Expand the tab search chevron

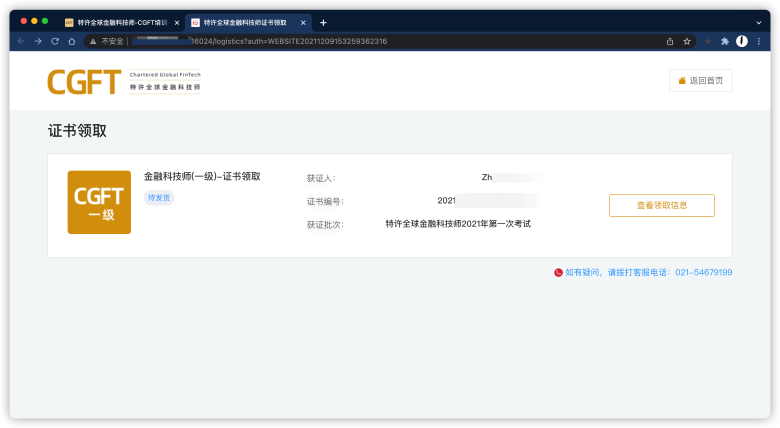point(759,22)
